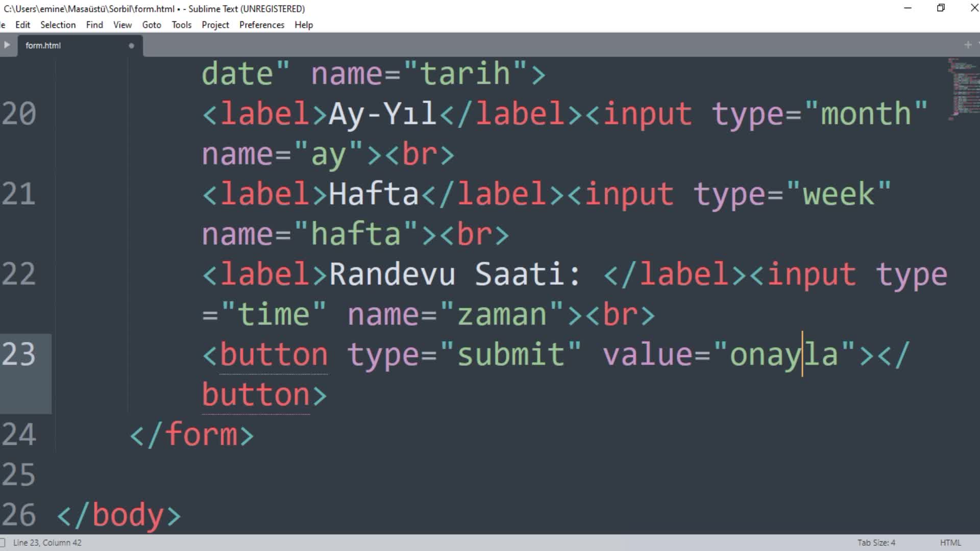Open the Goto menu

(152, 24)
